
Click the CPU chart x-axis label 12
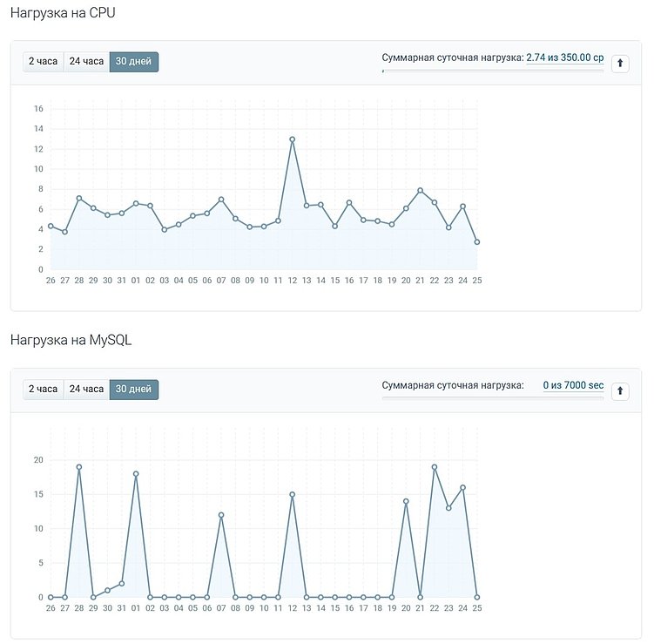pos(292,281)
